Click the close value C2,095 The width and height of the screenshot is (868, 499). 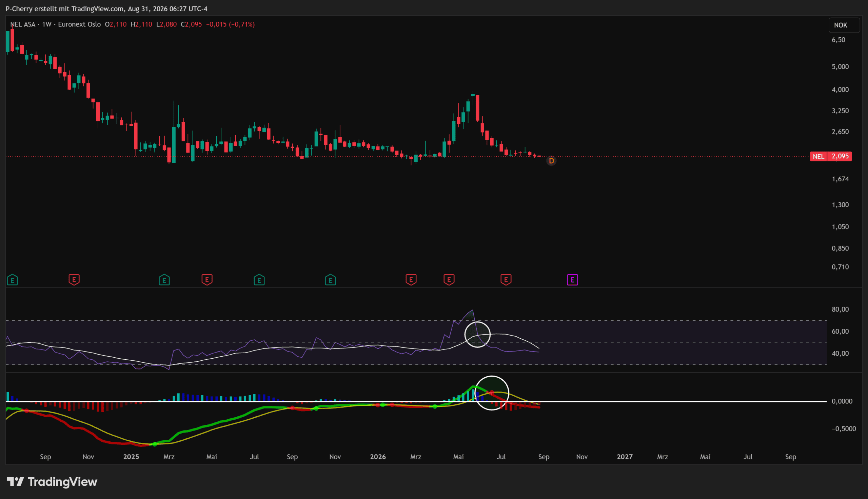pos(191,24)
